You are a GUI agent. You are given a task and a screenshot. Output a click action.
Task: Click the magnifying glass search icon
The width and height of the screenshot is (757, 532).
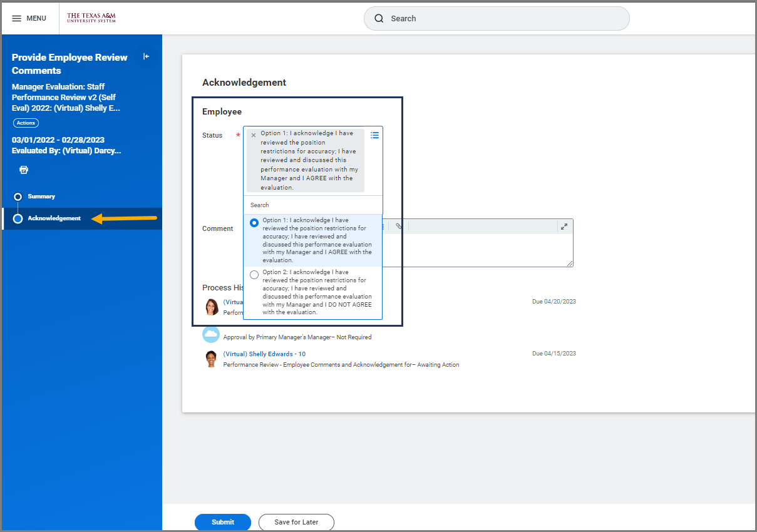tap(379, 18)
